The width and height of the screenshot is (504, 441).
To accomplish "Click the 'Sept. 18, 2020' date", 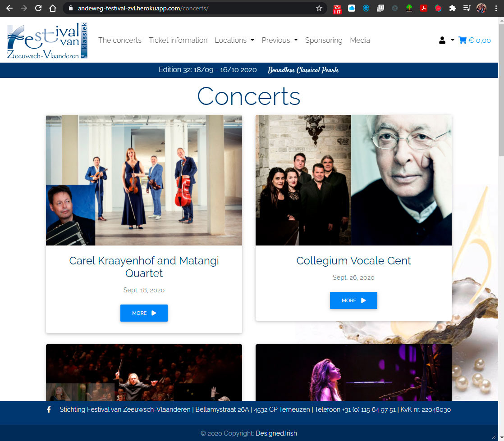I will [144, 291].
